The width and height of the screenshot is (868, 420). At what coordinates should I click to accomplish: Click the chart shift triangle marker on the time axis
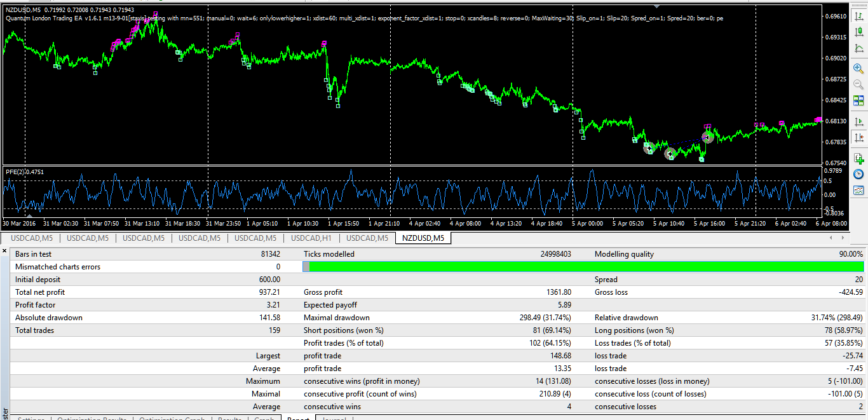pos(29,217)
